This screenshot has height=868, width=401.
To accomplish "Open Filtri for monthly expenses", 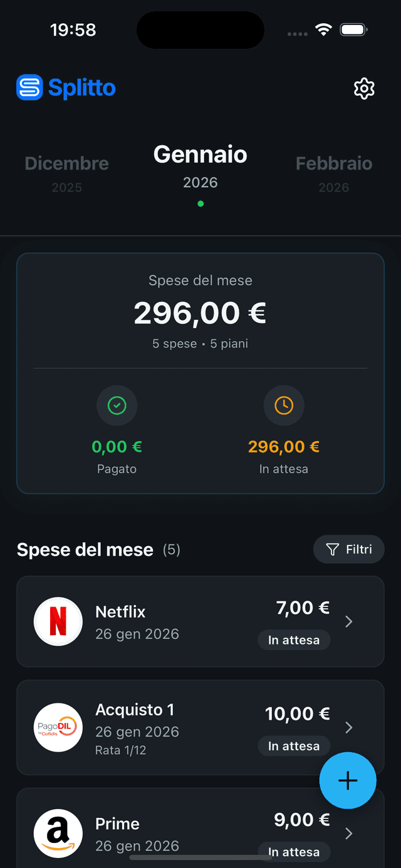I will 348,549.
